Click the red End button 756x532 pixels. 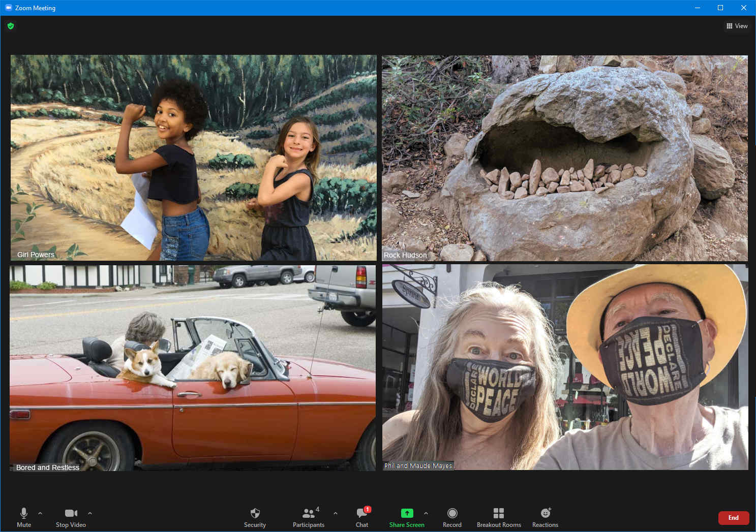tap(734, 518)
